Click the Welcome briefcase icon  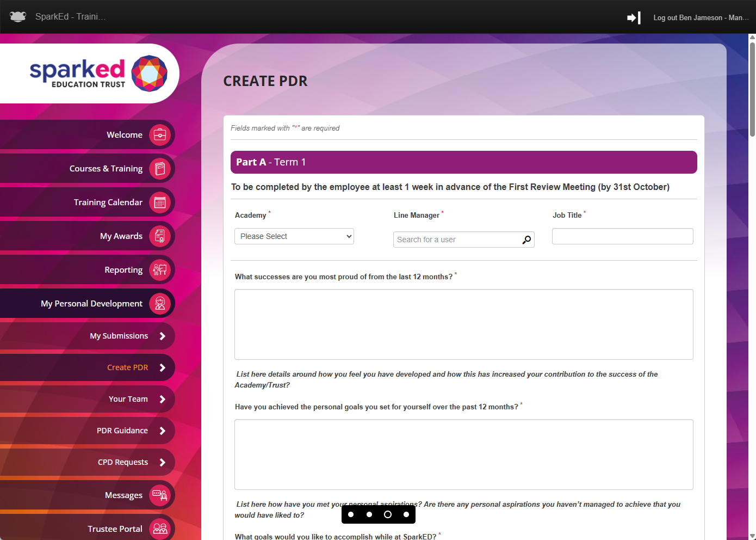(x=160, y=134)
